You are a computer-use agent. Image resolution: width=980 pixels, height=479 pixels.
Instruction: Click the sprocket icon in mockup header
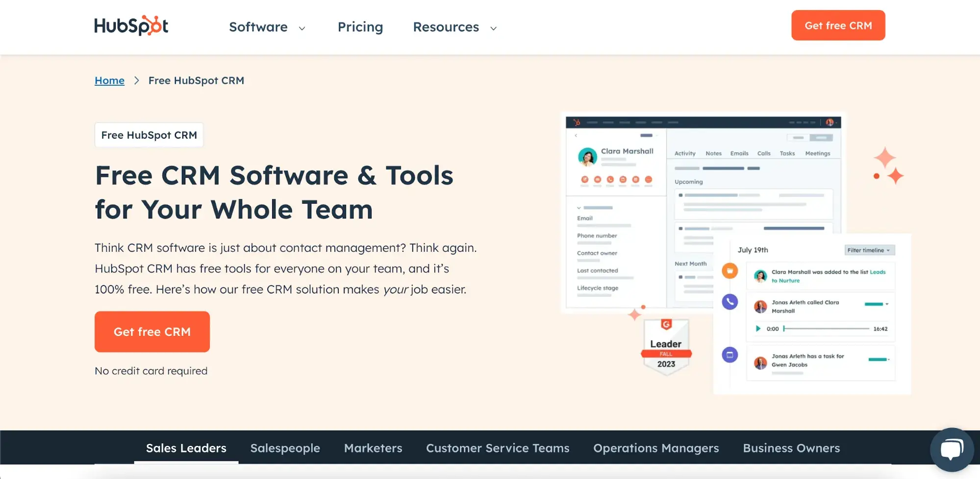[x=577, y=122]
